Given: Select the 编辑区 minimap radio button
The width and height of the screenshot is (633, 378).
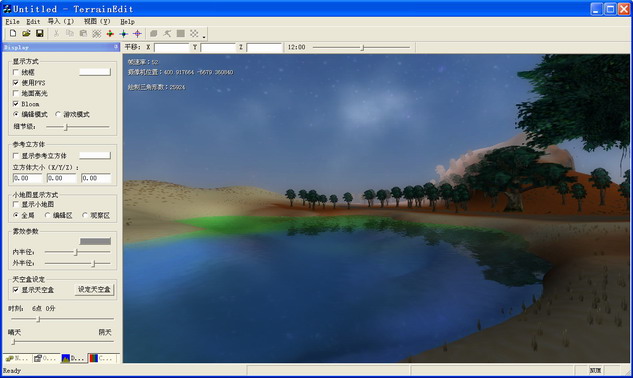Looking at the screenshot, I should click(x=48, y=215).
